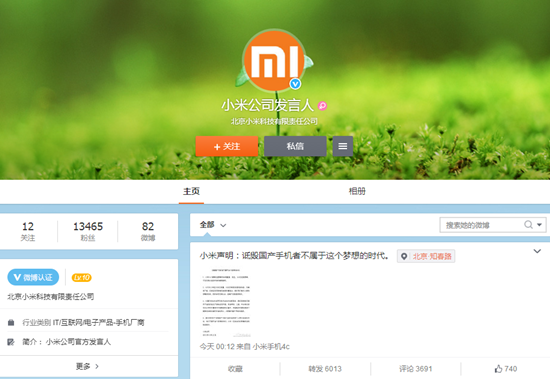Screen dimensions: 550x379
Task: Click the orange +关注 follow button
Action: point(227,146)
